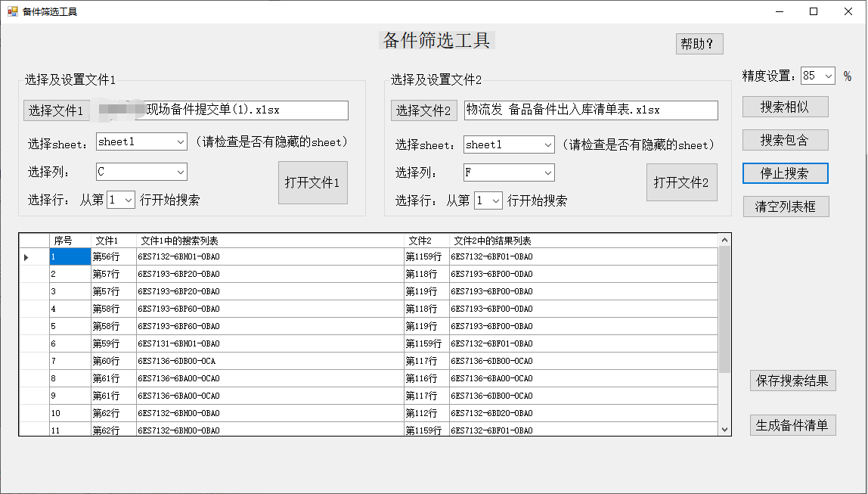Click 生成备件清单 button
The image size is (868, 494).
pyautogui.click(x=792, y=424)
